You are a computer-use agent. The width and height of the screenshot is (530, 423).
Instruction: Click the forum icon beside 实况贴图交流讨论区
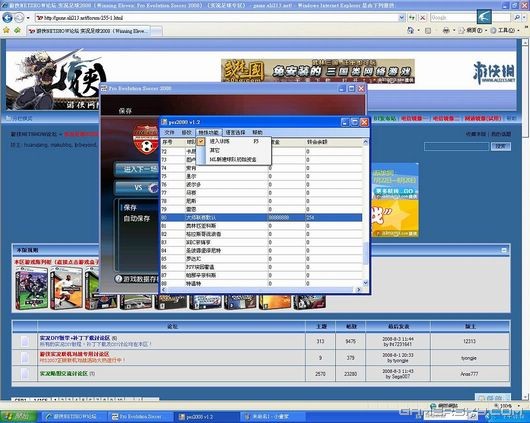click(x=25, y=374)
